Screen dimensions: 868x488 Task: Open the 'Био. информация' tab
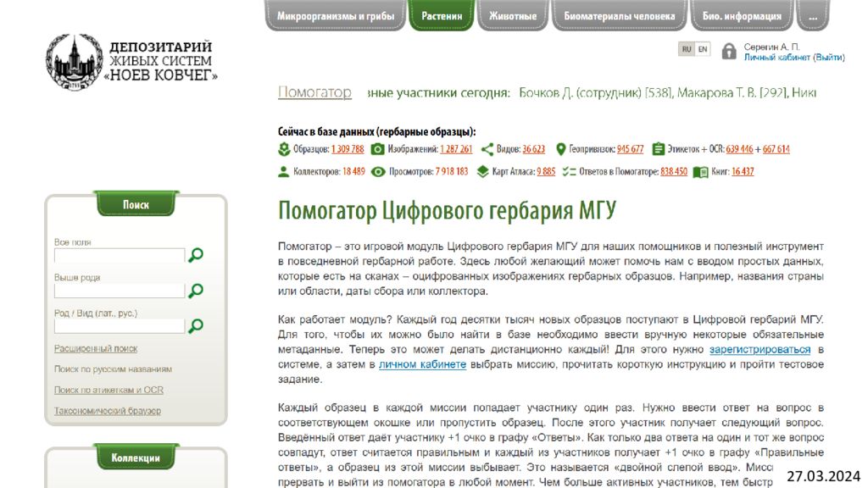click(742, 15)
